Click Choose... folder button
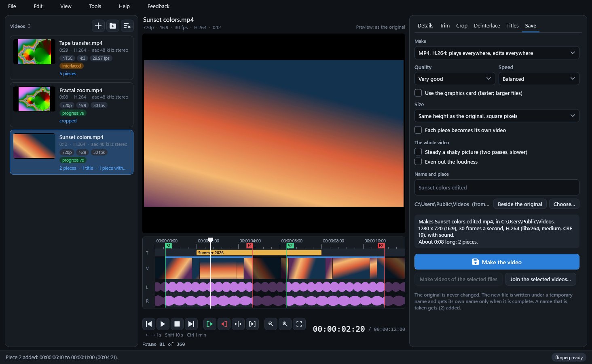 [564, 204]
